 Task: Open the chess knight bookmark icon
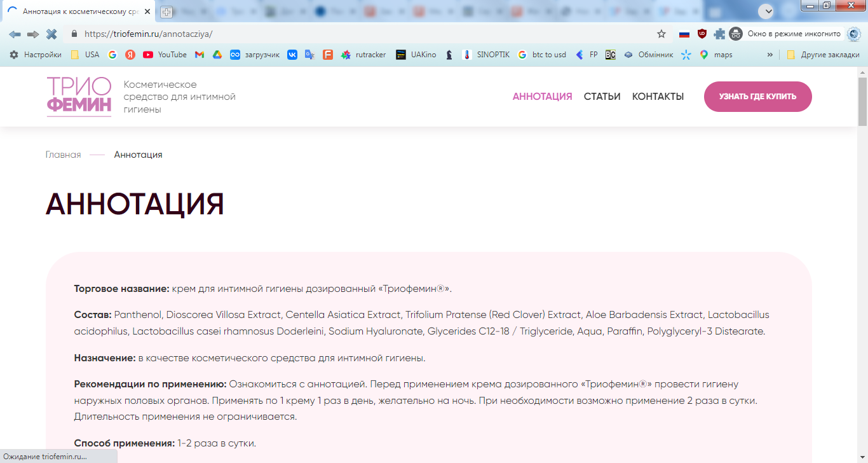449,55
